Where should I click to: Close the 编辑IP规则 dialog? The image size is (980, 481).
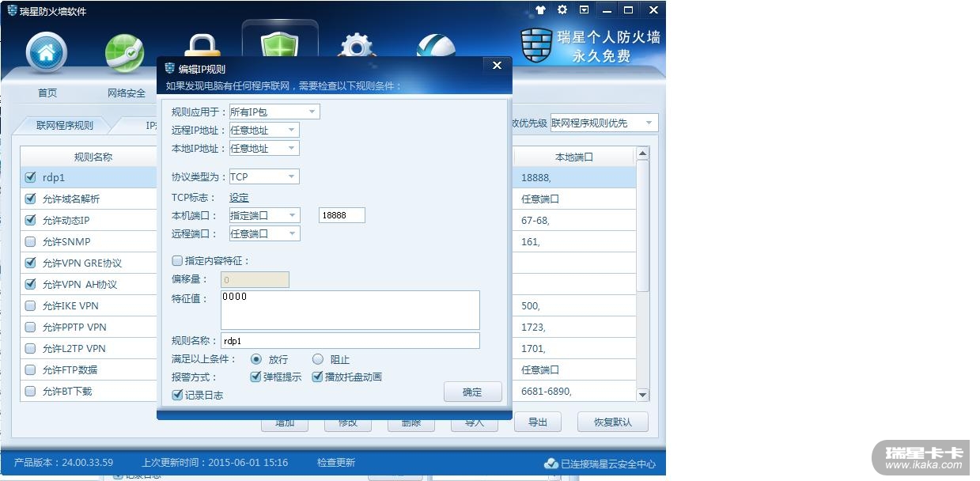[497, 66]
